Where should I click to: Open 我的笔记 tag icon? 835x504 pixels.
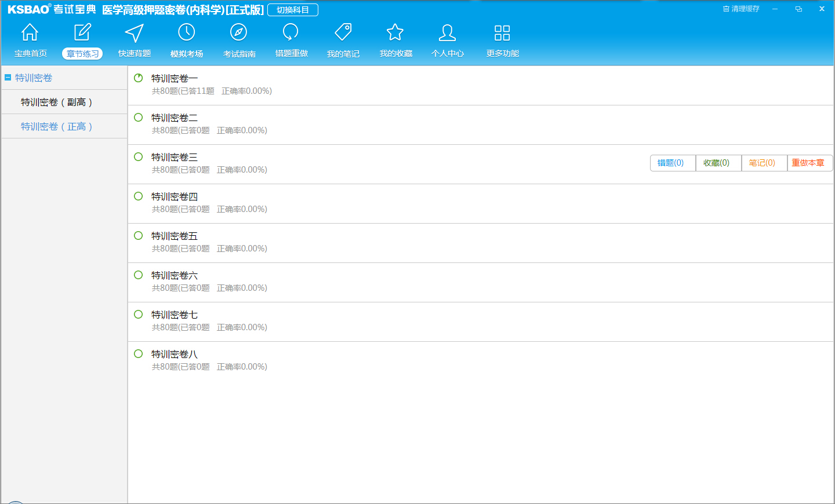tap(343, 32)
